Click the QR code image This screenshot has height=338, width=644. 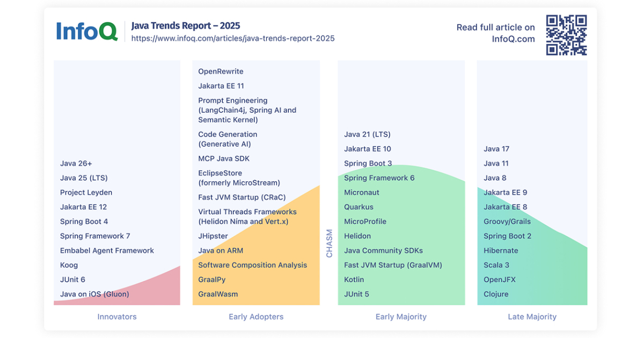[566, 34]
